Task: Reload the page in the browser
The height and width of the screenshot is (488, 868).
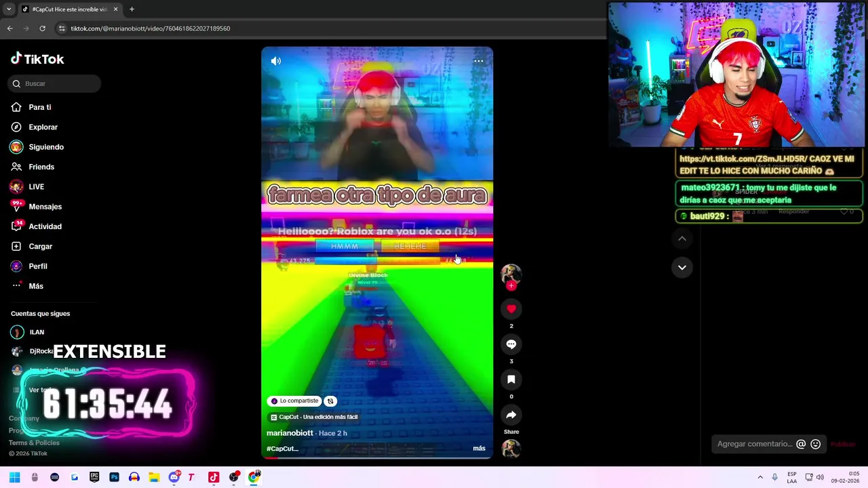Action: pyautogui.click(x=42, y=28)
